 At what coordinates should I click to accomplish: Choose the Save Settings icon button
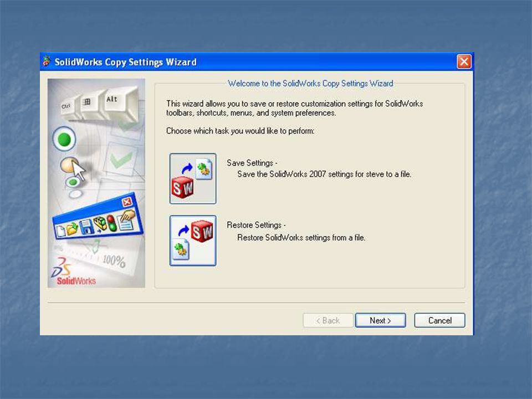[x=193, y=178]
